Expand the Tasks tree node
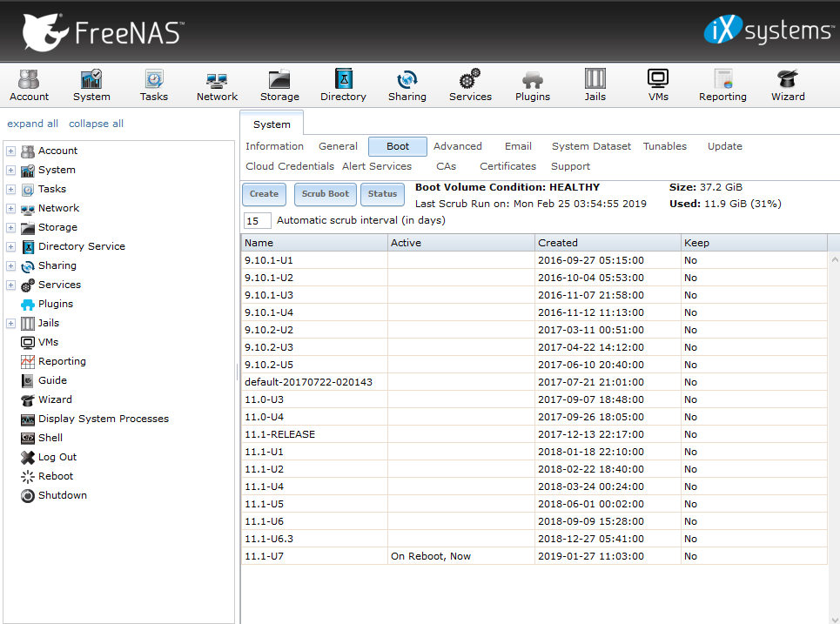 [x=10, y=189]
